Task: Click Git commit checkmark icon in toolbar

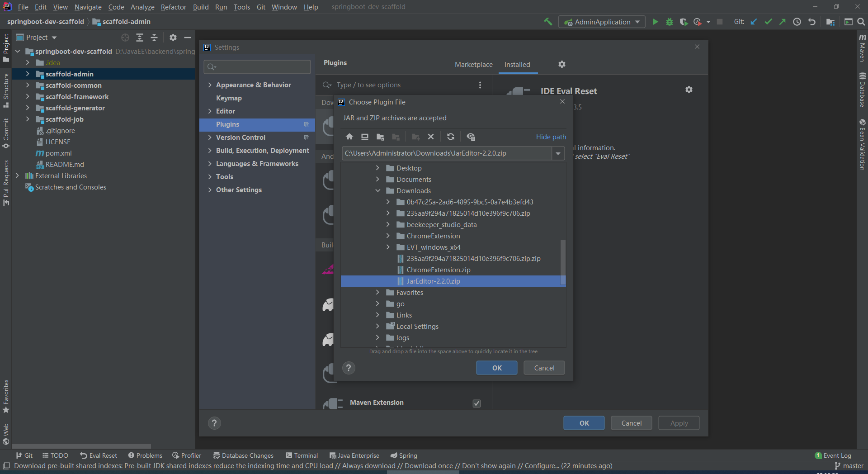Action: click(x=768, y=22)
